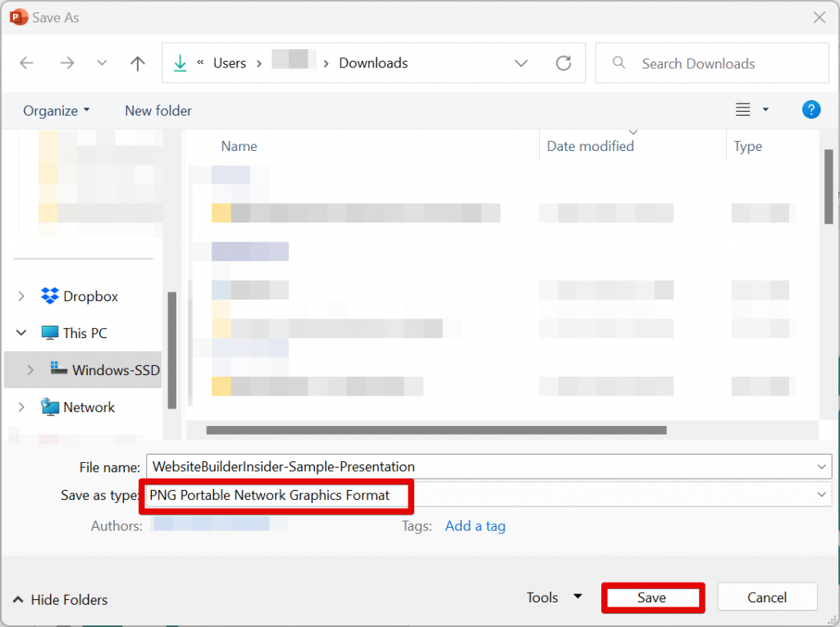Click the PowerPoint icon in the title bar

pyautogui.click(x=18, y=16)
